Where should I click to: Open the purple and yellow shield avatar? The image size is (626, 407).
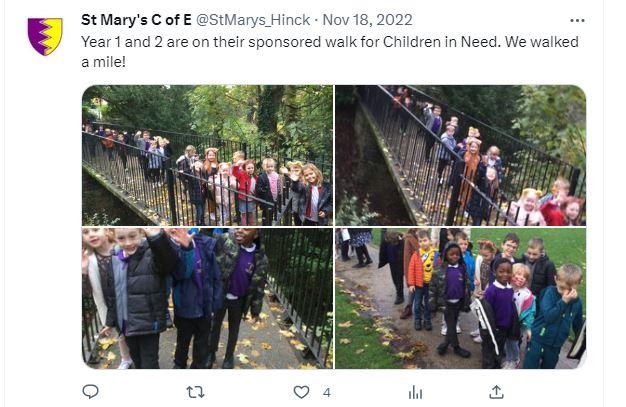pyautogui.click(x=45, y=36)
